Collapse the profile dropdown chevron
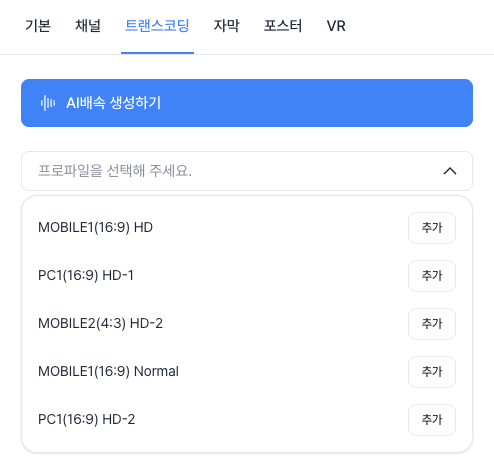 point(450,171)
